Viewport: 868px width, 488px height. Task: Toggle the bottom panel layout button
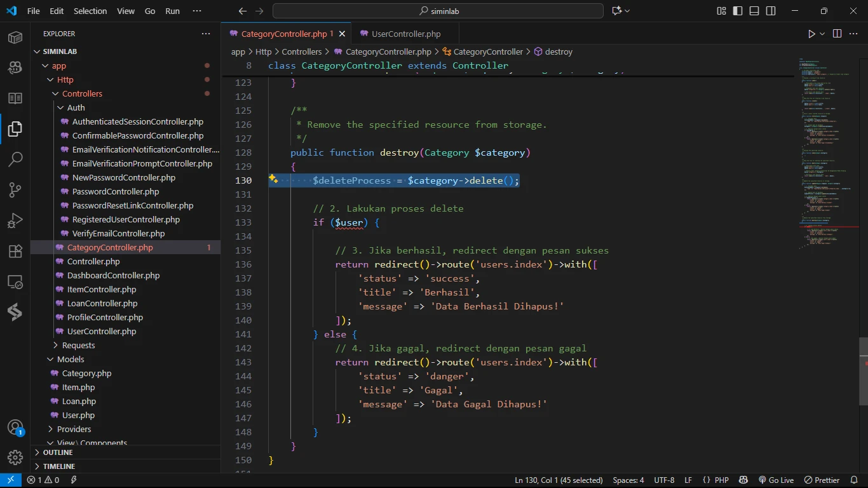pyautogui.click(x=754, y=11)
